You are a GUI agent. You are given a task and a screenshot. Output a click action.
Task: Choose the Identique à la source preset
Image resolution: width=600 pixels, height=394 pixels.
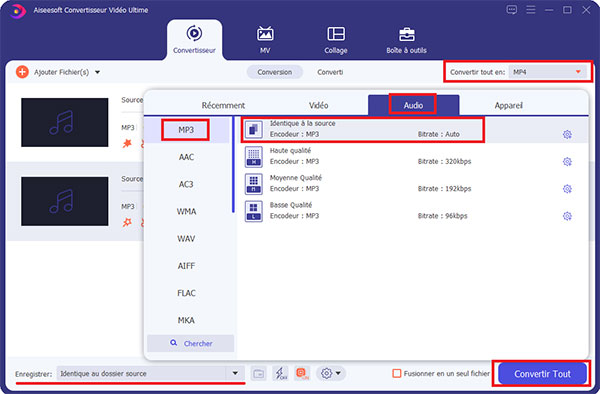(412, 129)
